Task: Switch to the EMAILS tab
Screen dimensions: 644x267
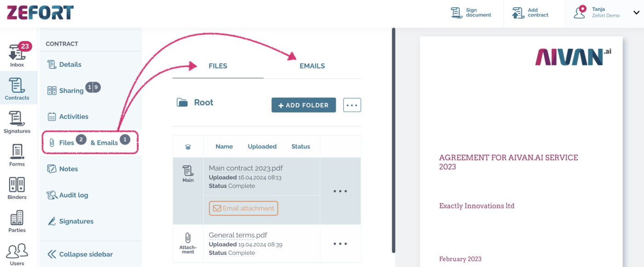Action: click(x=312, y=66)
